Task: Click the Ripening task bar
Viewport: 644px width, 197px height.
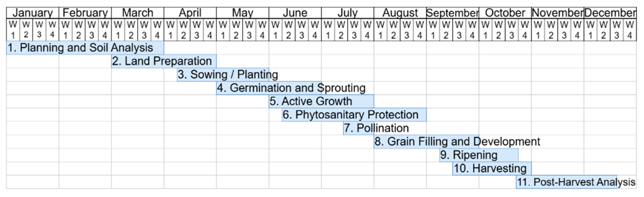Action: pos(479,155)
